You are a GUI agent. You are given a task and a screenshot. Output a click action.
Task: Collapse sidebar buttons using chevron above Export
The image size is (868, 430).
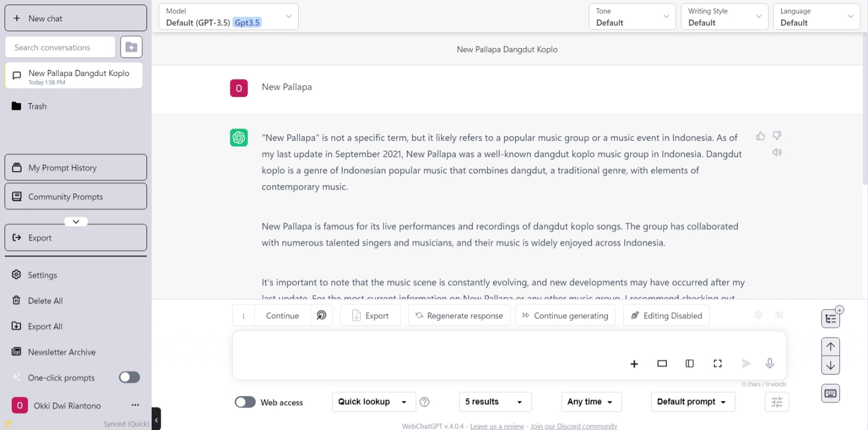coord(76,221)
